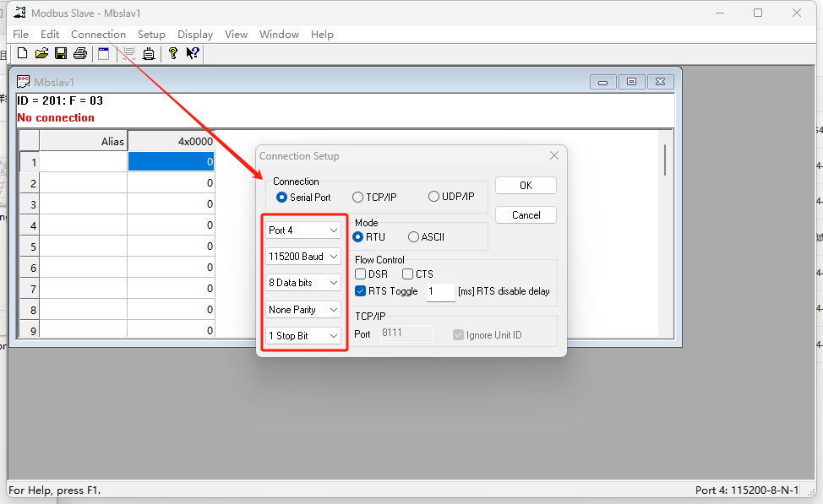
Task: Click the Save floppy disk icon
Action: [x=61, y=53]
